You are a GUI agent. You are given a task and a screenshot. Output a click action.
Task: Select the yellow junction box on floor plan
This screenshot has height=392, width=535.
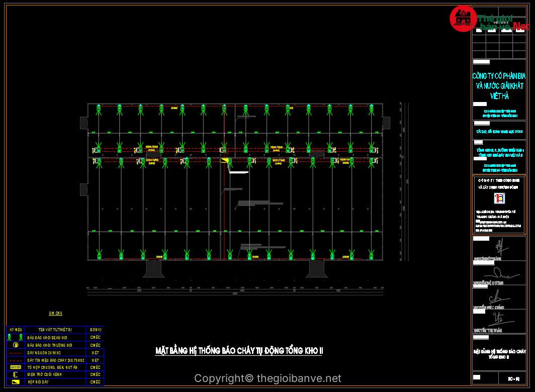point(225,160)
